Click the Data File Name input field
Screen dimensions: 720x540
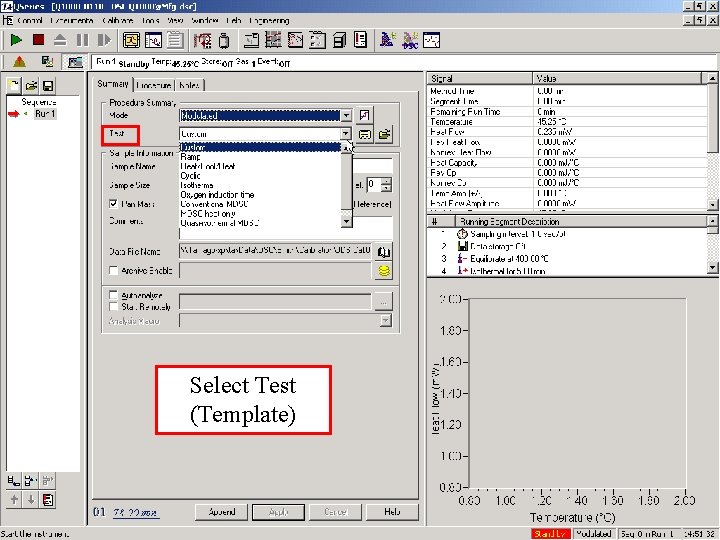point(275,251)
